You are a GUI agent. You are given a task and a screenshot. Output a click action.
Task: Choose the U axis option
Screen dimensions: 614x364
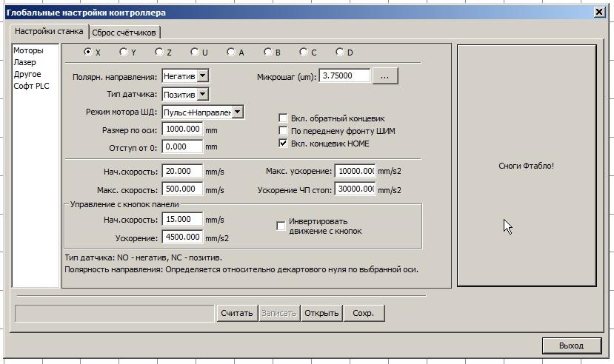click(195, 53)
